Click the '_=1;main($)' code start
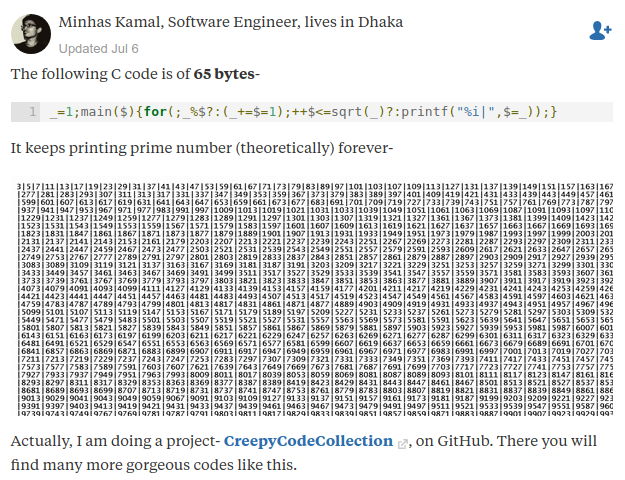Screen dimensions: 625x480 click(x=92, y=112)
